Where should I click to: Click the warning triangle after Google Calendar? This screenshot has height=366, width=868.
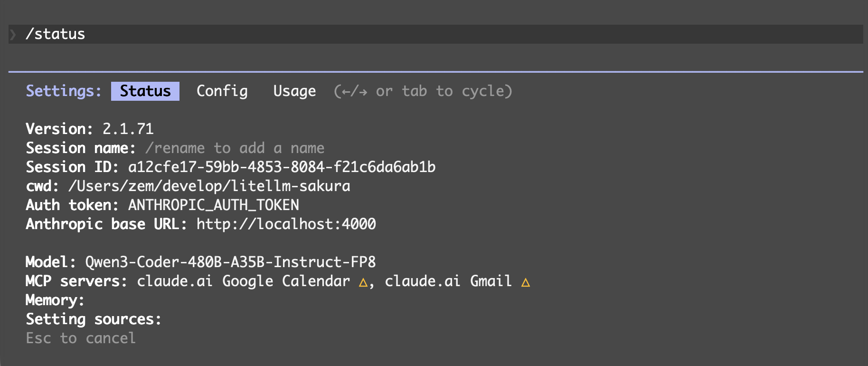pyautogui.click(x=363, y=282)
